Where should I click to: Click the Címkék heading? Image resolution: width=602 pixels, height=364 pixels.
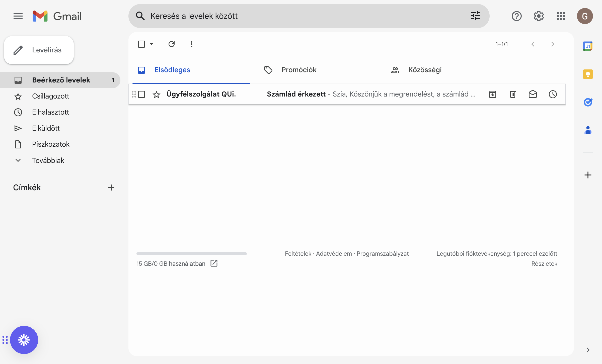(27, 188)
